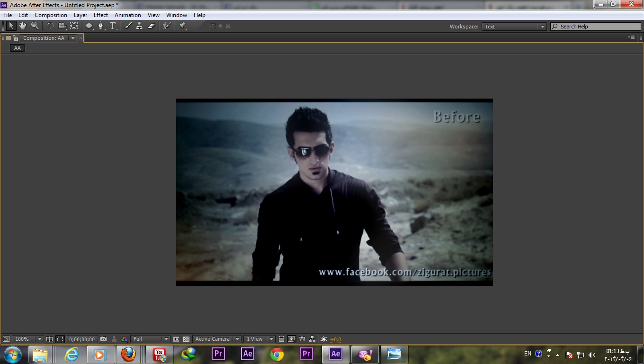
Task: Click the current time 0;00;00;00 display
Action: pyautogui.click(x=82, y=339)
